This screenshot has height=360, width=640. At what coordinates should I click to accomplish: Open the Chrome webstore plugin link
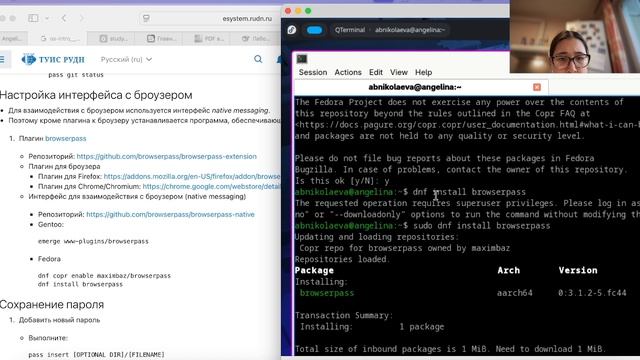coord(211,187)
